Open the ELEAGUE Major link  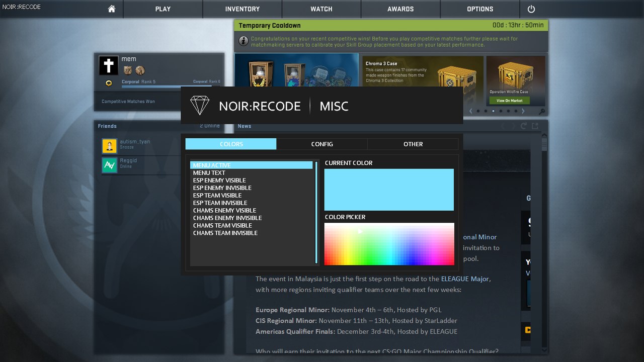point(465,279)
